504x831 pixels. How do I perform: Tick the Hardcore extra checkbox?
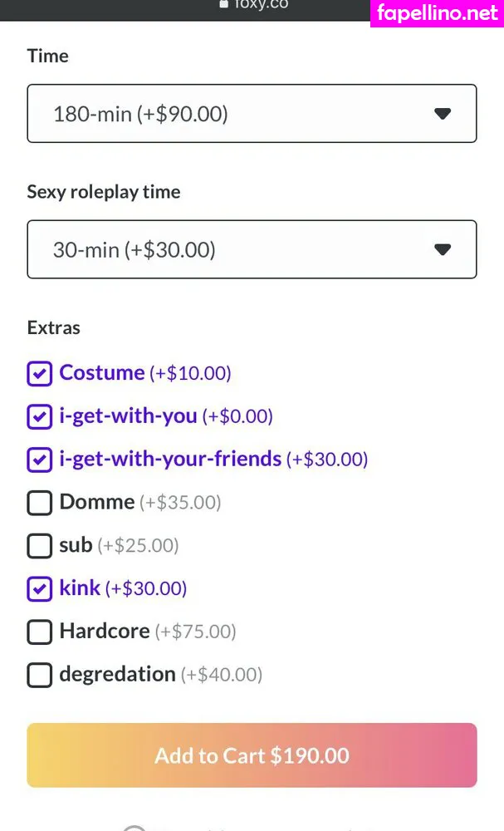(39, 632)
